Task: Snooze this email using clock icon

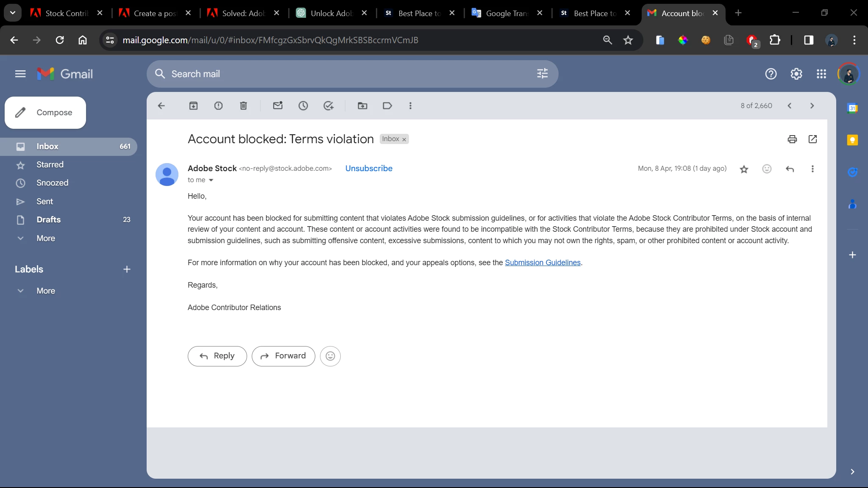Action: click(303, 106)
